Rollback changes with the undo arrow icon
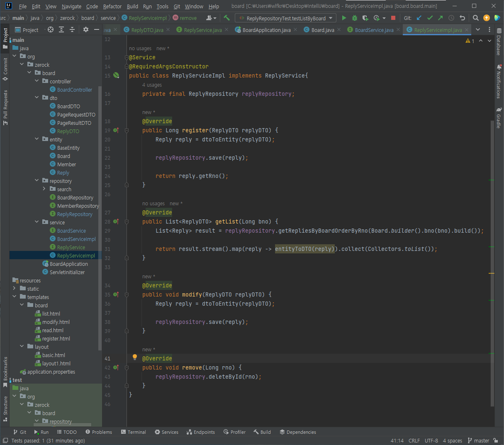 tap(462, 18)
